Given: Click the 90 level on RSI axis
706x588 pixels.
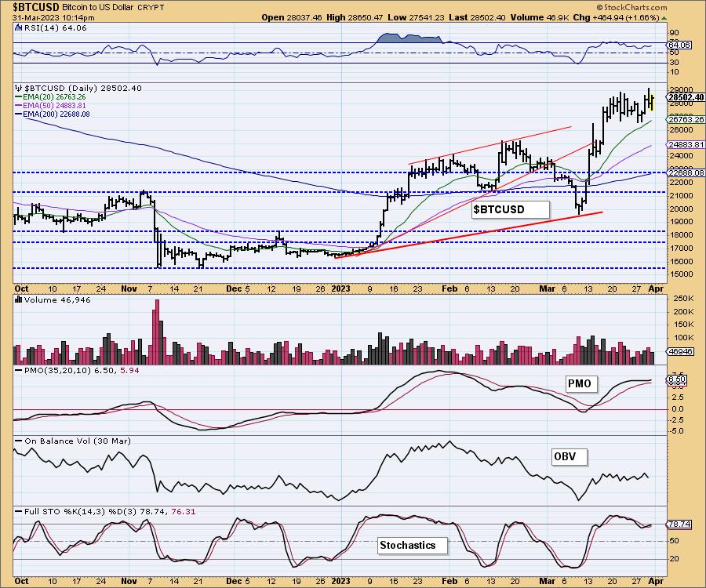Looking at the screenshot, I should pos(674,33).
